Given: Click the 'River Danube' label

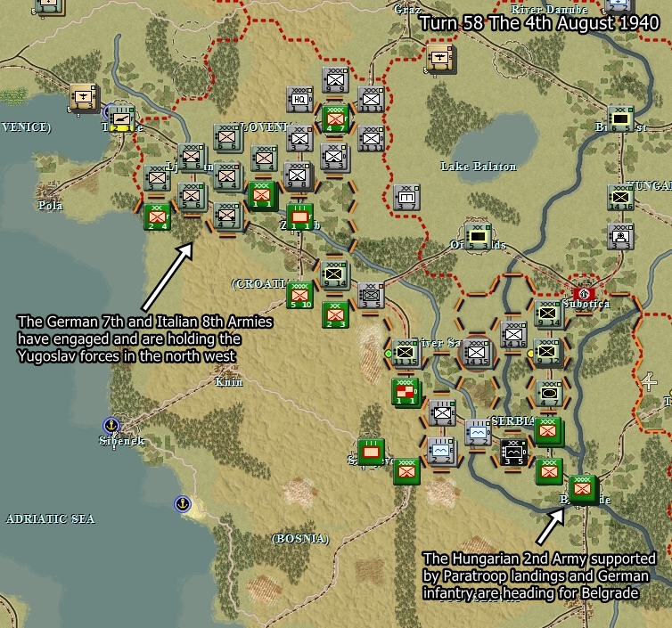Looking at the screenshot, I should pos(549,9).
